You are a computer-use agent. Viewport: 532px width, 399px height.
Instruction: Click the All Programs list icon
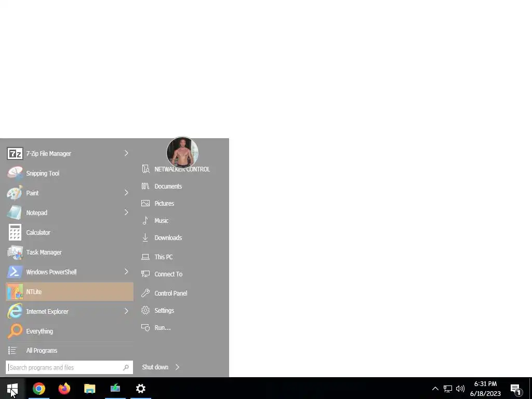[x=12, y=351]
